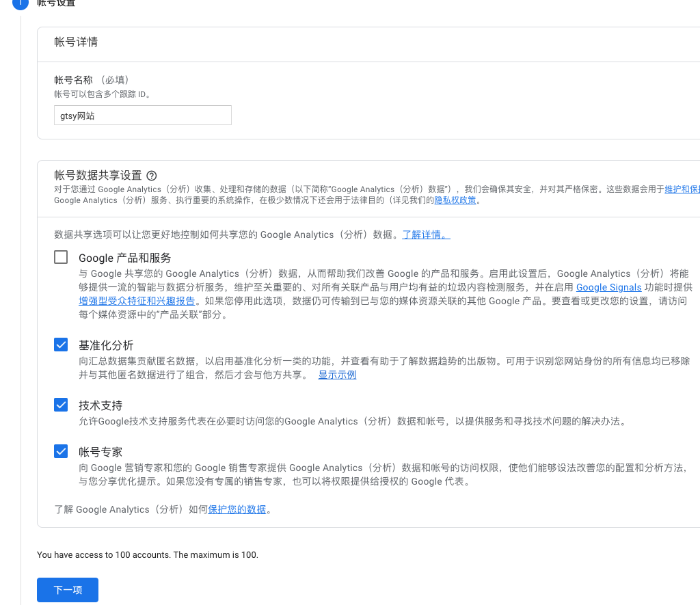Open the 增强型受众特征和兴趣报告 link

(x=137, y=301)
